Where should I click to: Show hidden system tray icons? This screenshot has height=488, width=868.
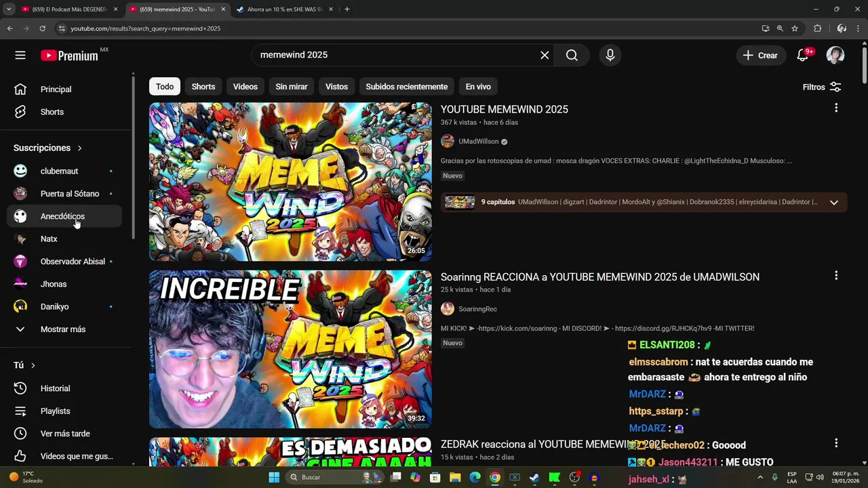759,477
